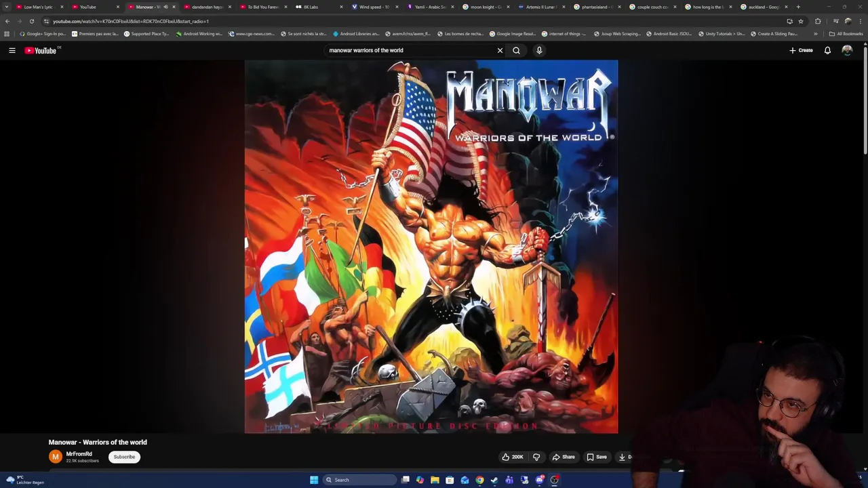
Task: Open Steam from taskbar
Action: [x=494, y=480]
